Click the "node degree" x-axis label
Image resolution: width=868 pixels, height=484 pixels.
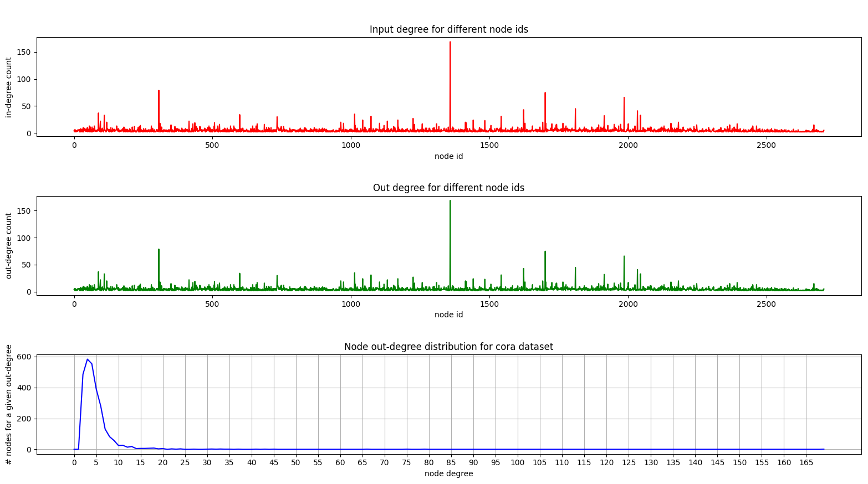pos(448,473)
